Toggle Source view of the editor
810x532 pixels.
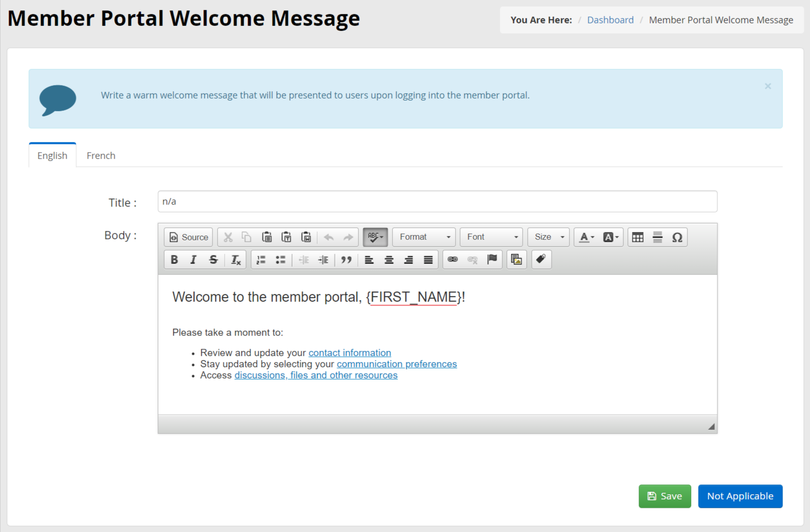189,237
